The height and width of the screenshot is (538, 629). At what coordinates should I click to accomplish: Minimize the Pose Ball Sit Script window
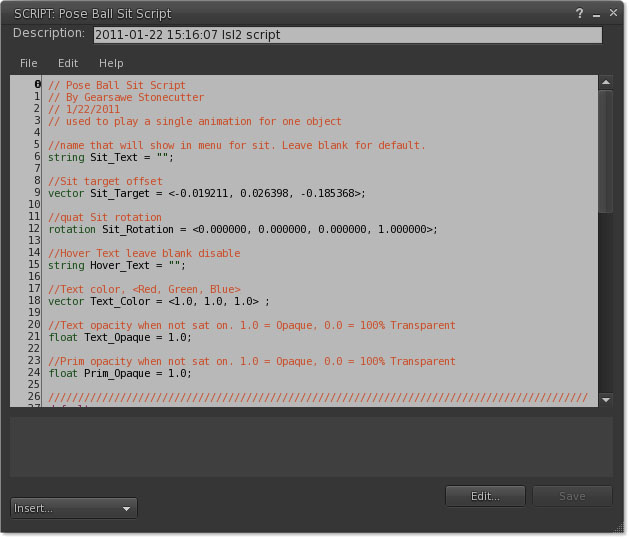coord(597,14)
